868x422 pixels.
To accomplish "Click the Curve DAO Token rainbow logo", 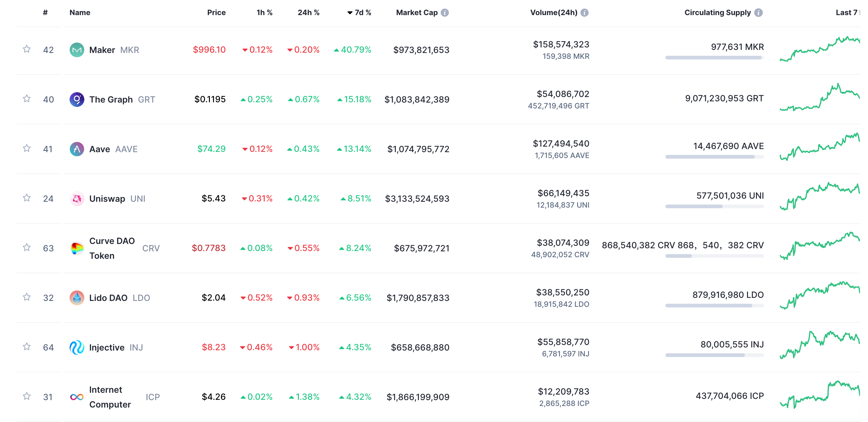I will (x=77, y=248).
